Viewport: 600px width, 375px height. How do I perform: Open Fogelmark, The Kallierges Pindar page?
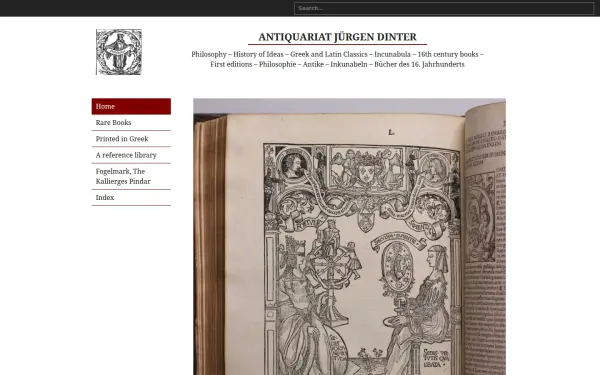[131, 176]
